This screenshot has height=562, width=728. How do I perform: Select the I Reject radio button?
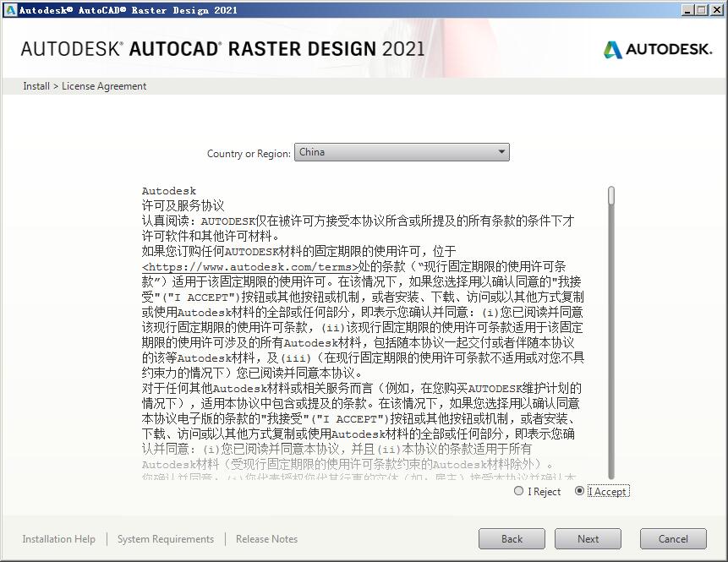click(518, 490)
